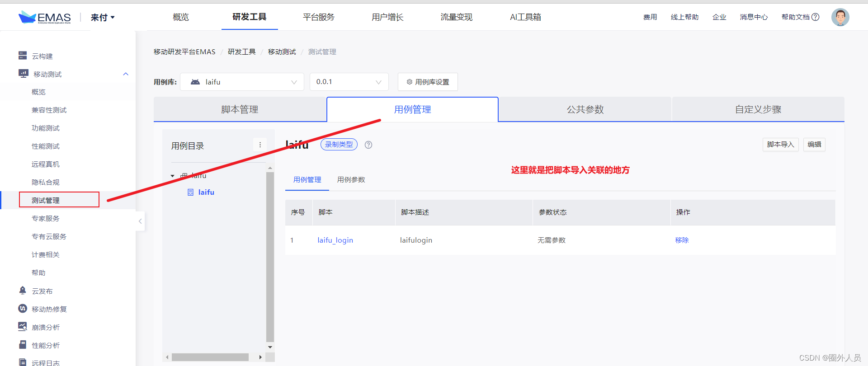Open the laifu 用例库 dropdown

(x=242, y=82)
